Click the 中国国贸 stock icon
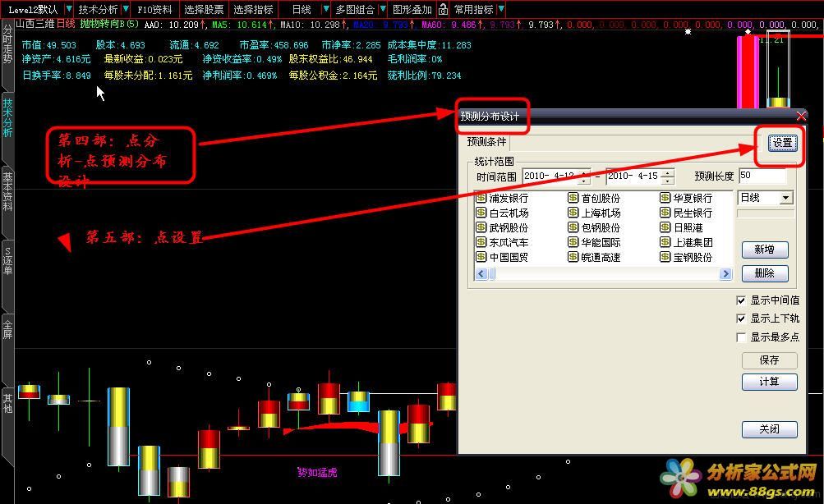Image resolution: width=824 pixels, height=504 pixels. (x=481, y=257)
